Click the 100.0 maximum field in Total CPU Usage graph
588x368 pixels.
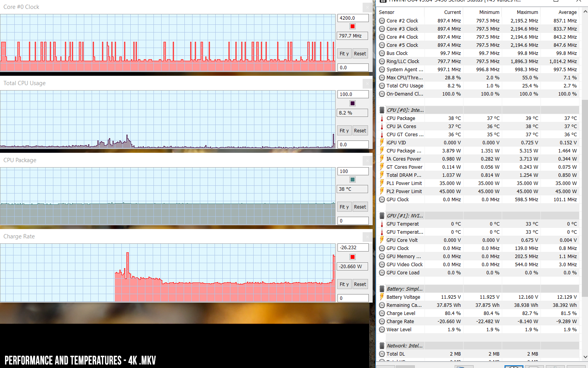click(353, 94)
